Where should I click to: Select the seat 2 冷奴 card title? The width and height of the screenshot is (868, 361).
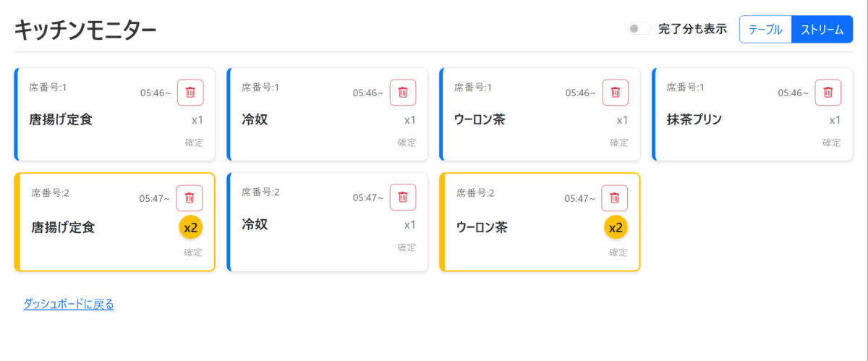(255, 224)
